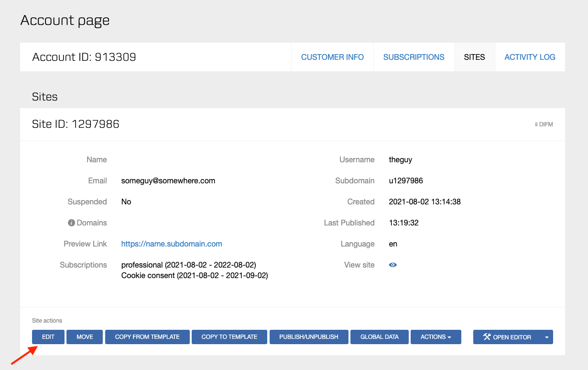Click the created date 2021-08-02 13:14:38
The width and height of the screenshot is (588, 370).
[425, 202]
